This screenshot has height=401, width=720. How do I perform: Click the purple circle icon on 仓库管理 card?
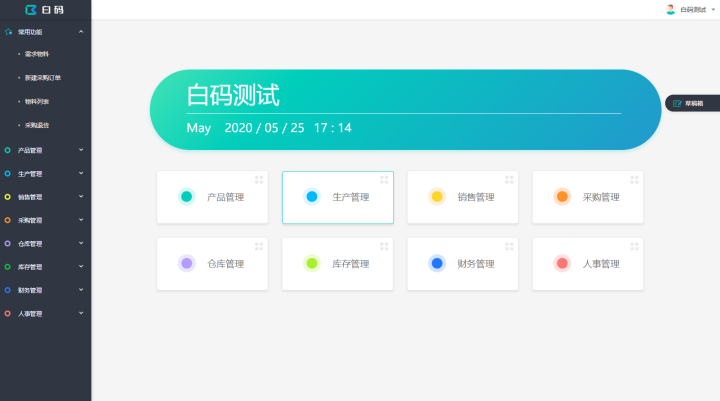[x=186, y=264]
